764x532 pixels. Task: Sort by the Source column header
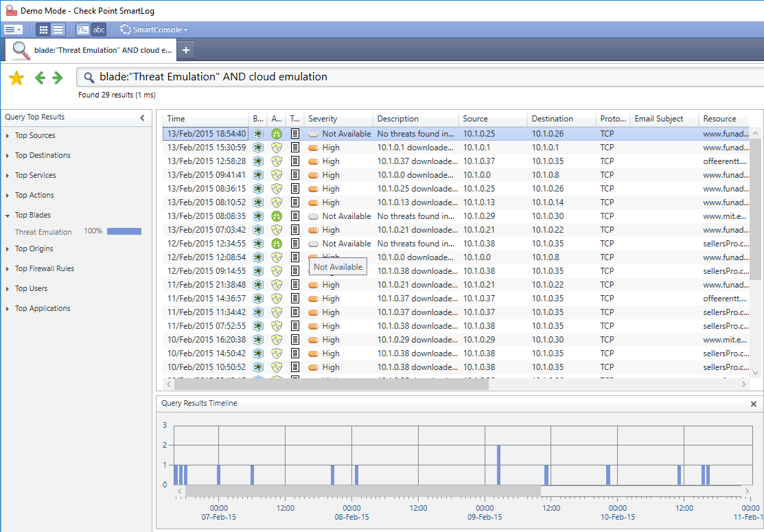click(x=493, y=118)
